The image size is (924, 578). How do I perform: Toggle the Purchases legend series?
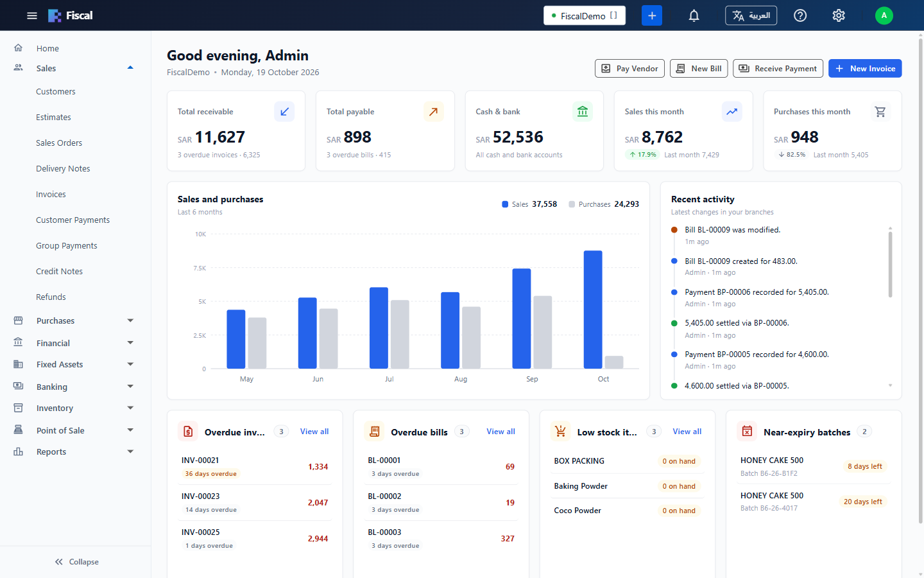point(604,204)
